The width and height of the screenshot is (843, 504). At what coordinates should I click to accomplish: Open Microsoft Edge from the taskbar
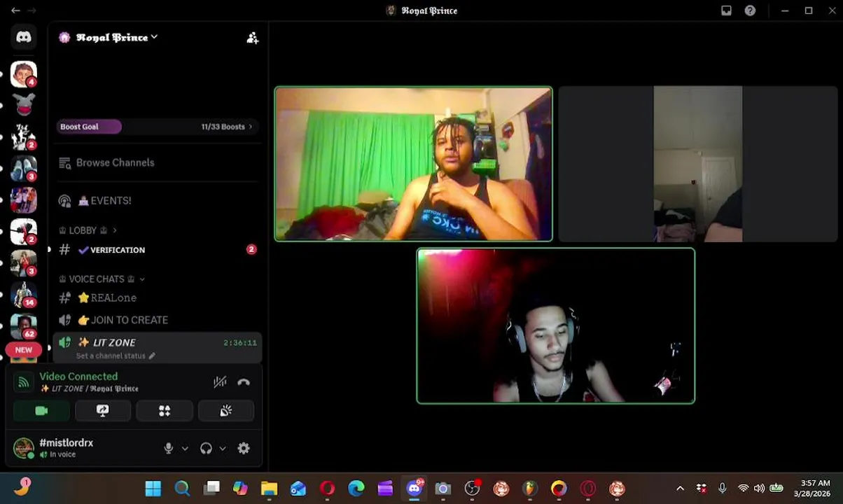pos(356,488)
